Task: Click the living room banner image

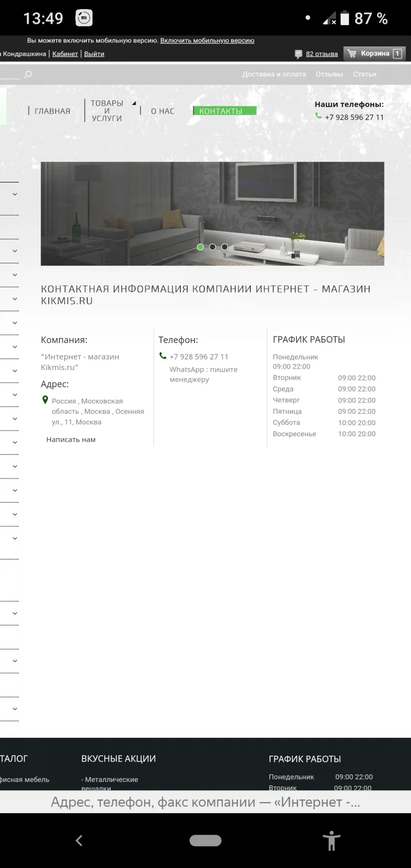Action: click(x=212, y=213)
